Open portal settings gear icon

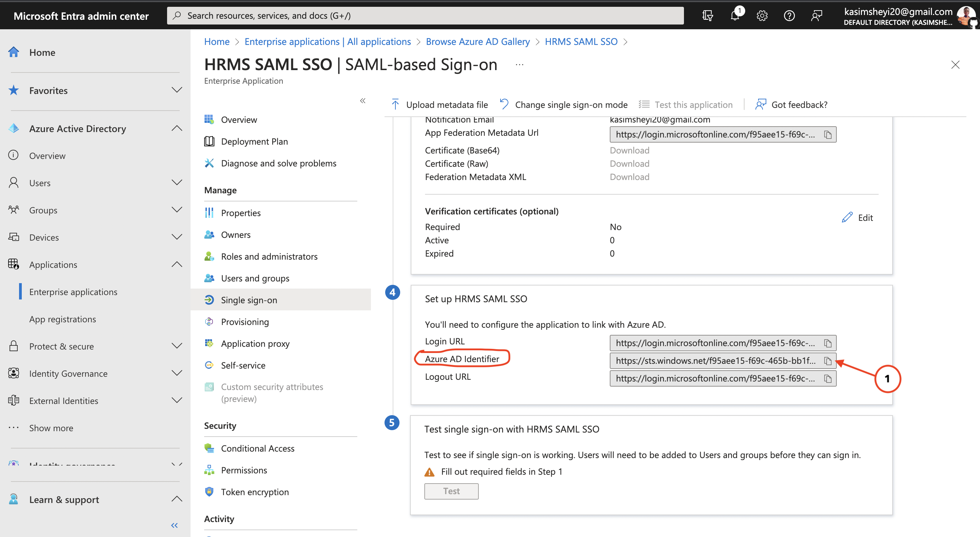762,16
